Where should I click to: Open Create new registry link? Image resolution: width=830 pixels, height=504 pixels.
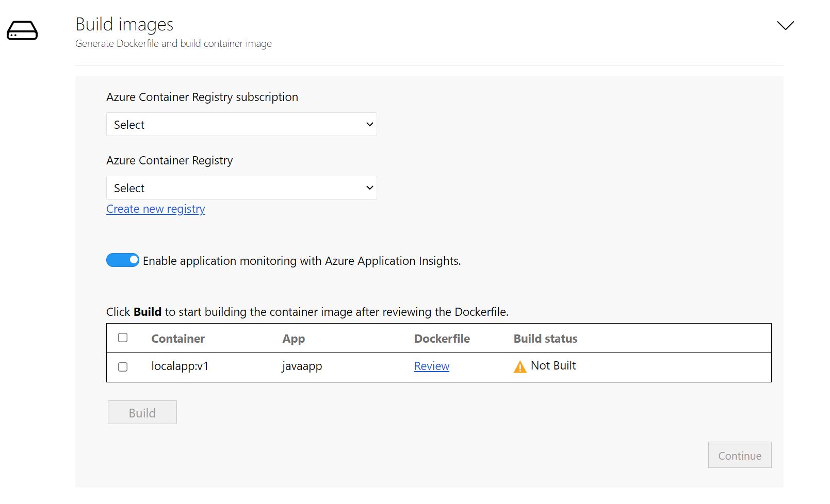point(155,209)
